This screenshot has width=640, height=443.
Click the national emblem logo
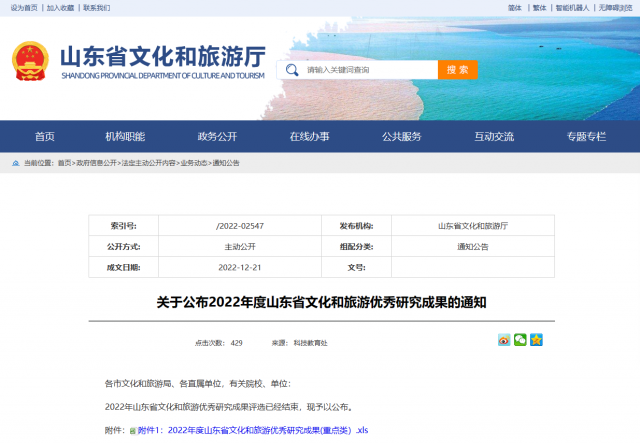[32, 63]
